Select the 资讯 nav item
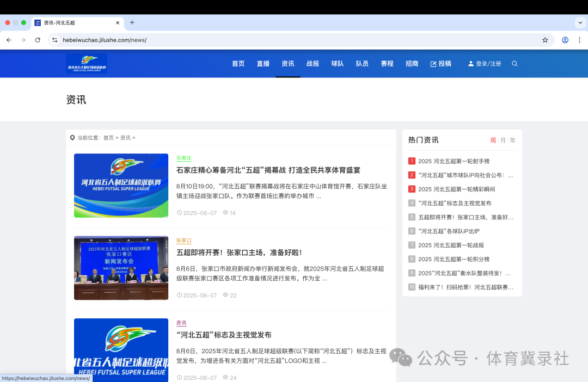588x382 pixels. coord(288,64)
